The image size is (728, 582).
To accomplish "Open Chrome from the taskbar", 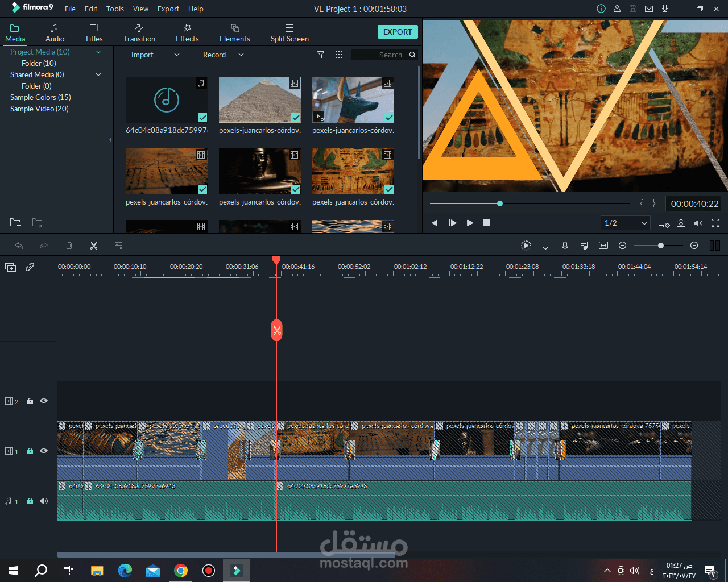I will pos(181,571).
